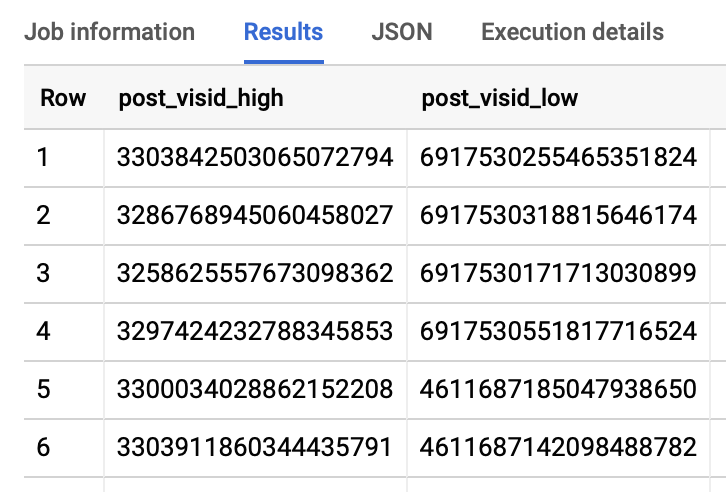Click the Row column header
Viewport: 726px width, 492px height.
point(63,98)
